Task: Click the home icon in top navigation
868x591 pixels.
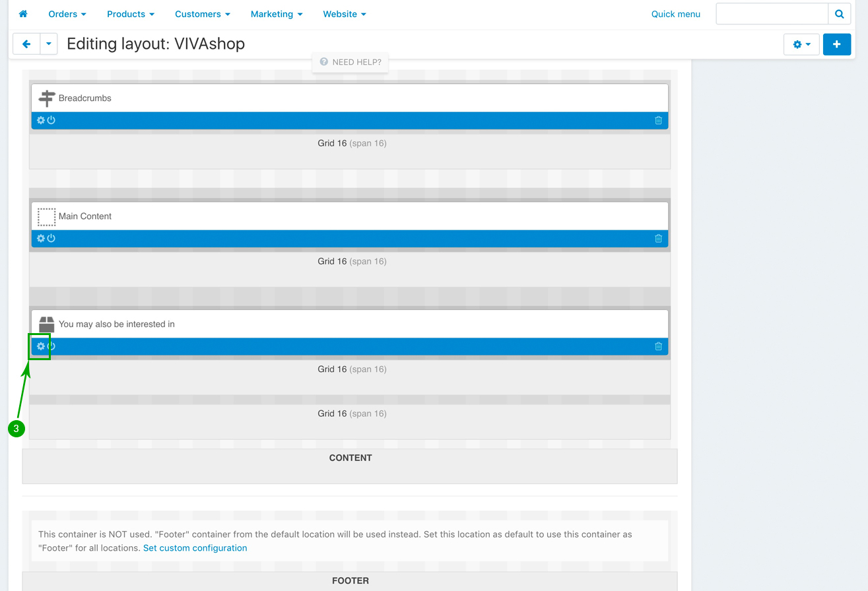Action: 23,14
